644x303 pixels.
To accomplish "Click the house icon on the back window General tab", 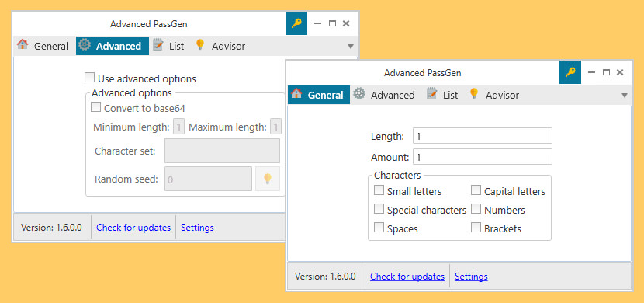I will coord(23,44).
